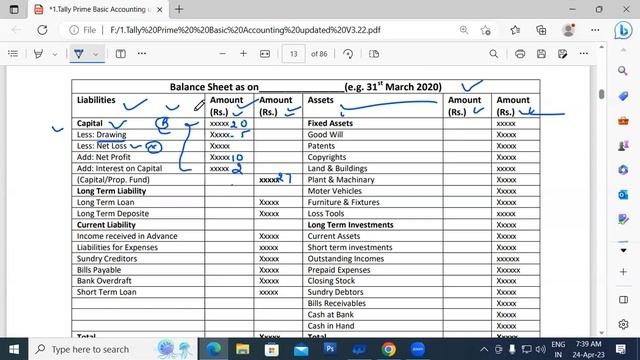View site information icon
Viewport: 640px width, 360px height.
pyautogui.click(x=74, y=30)
